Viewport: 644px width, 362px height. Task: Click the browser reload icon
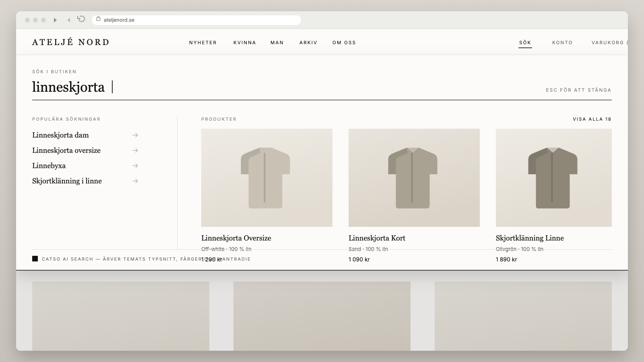81,19
